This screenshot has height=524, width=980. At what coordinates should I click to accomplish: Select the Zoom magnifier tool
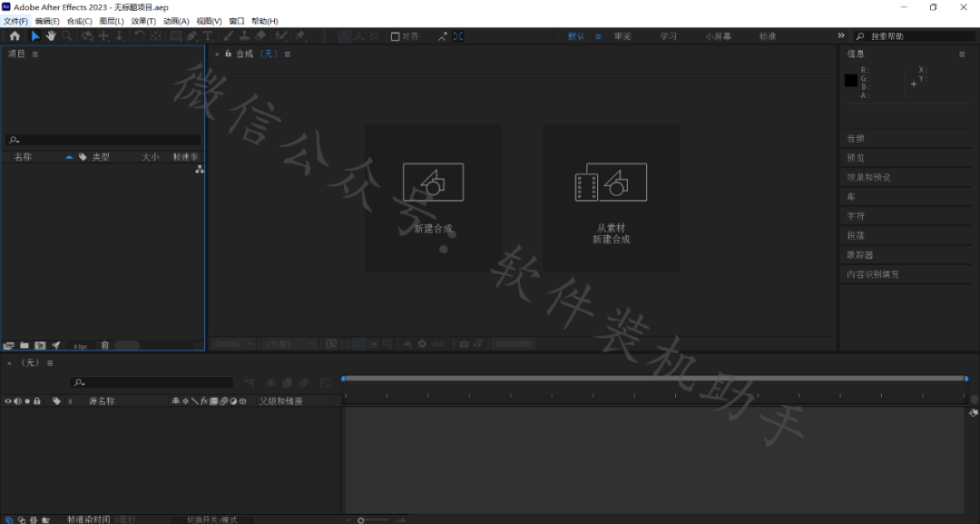click(67, 35)
